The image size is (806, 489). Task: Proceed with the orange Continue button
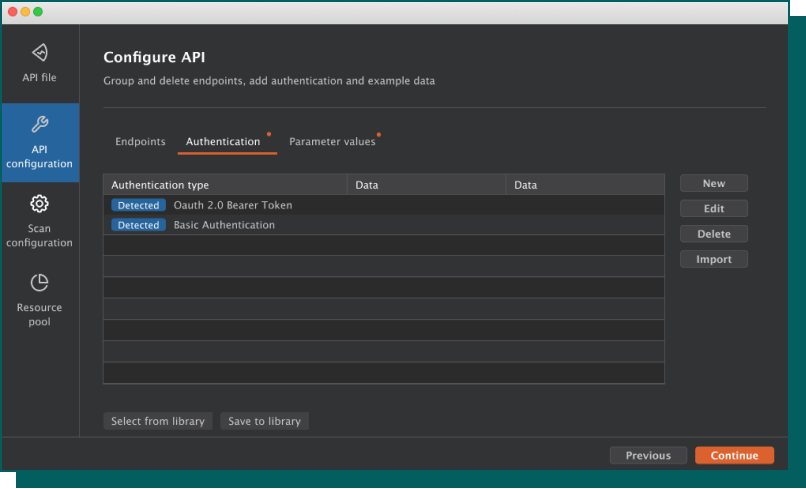(734, 455)
